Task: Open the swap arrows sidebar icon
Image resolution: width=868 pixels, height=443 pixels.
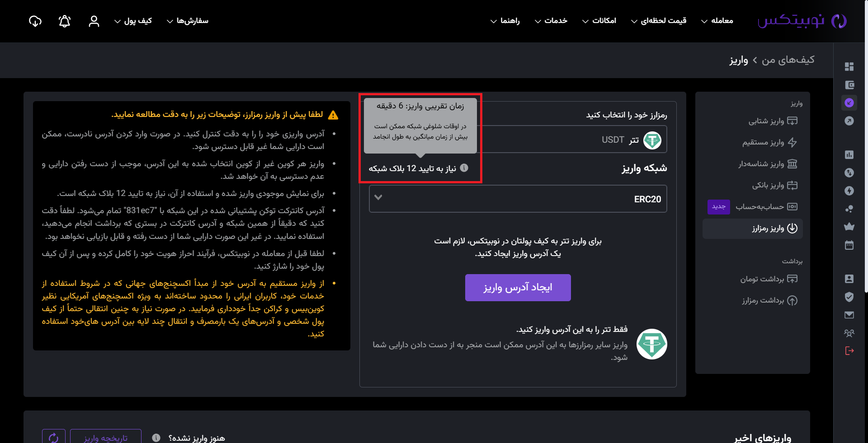Action: (849, 173)
